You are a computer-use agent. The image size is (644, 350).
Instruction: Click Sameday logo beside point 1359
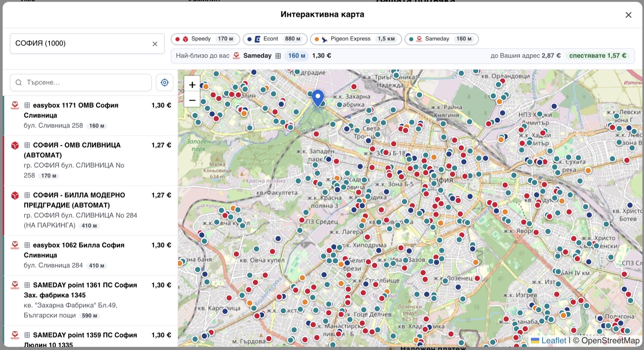pos(15,335)
